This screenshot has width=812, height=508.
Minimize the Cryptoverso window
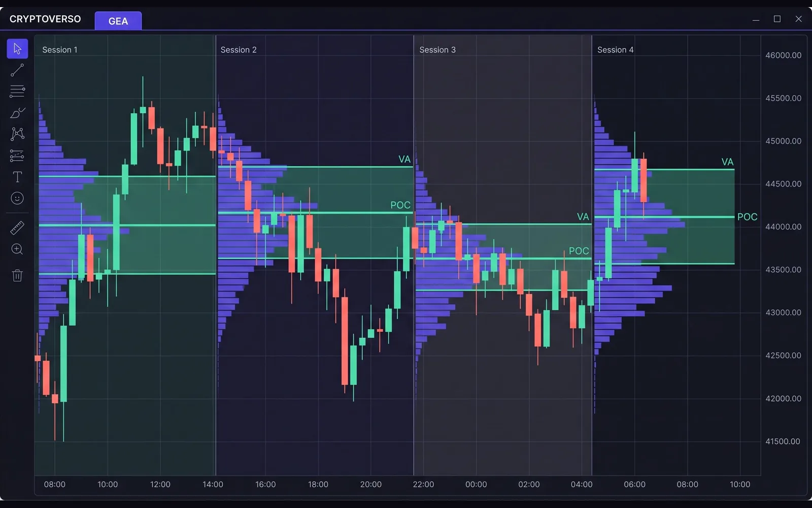pos(756,19)
